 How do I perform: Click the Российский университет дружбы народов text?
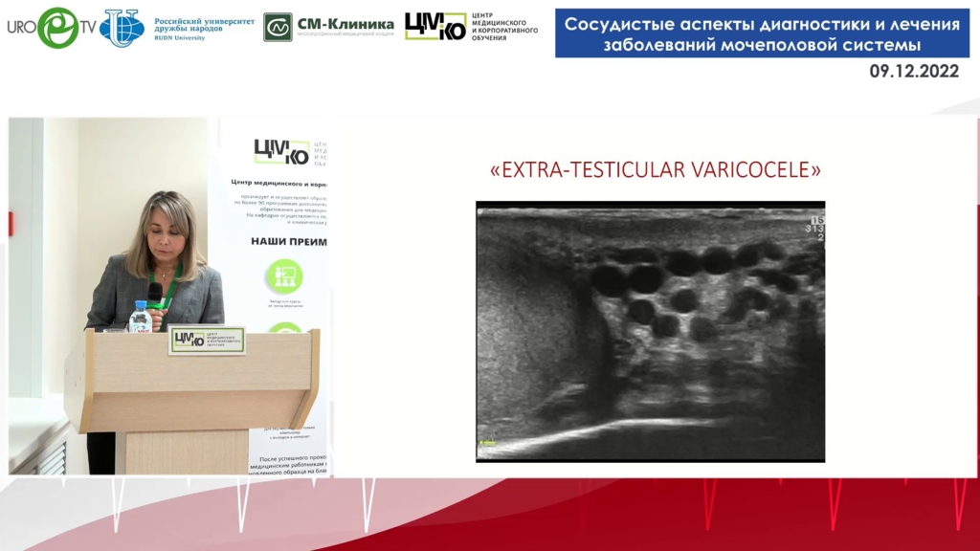point(205,24)
